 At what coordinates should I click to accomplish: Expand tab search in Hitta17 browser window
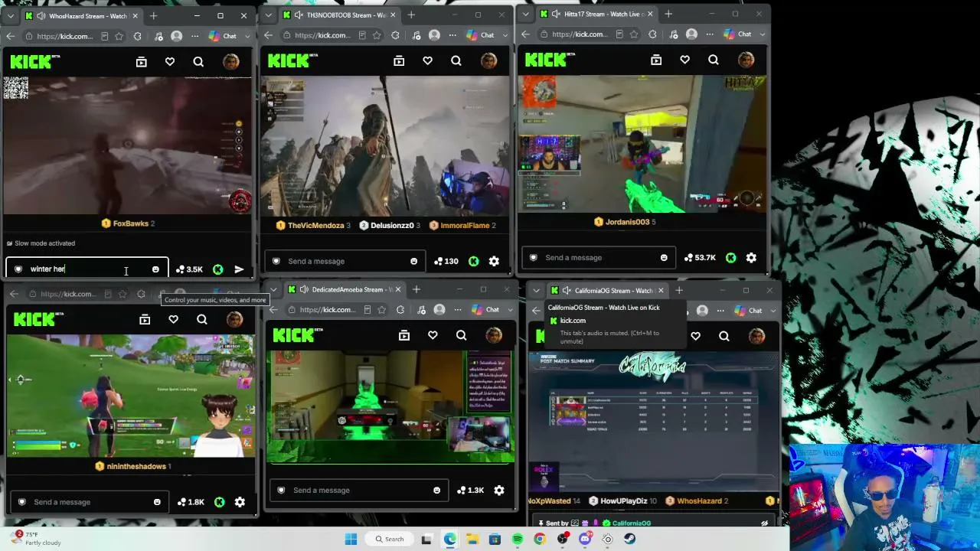point(525,14)
